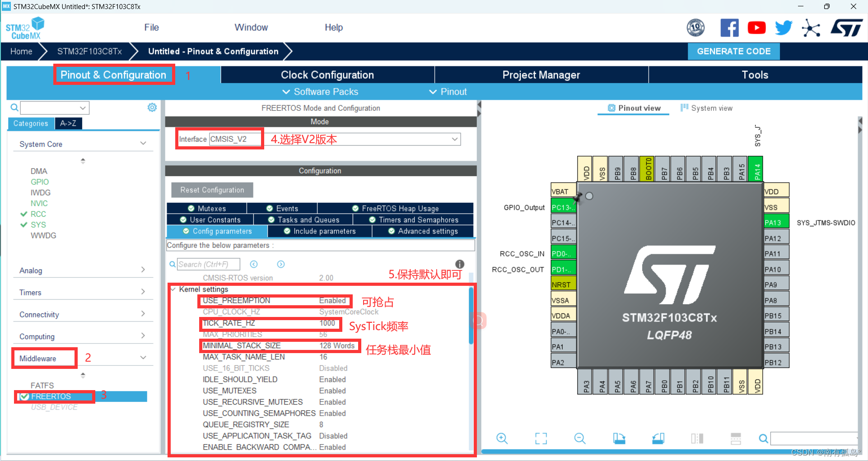
Task: Select the TICK_RATE_HZ value 1000
Action: pos(327,323)
